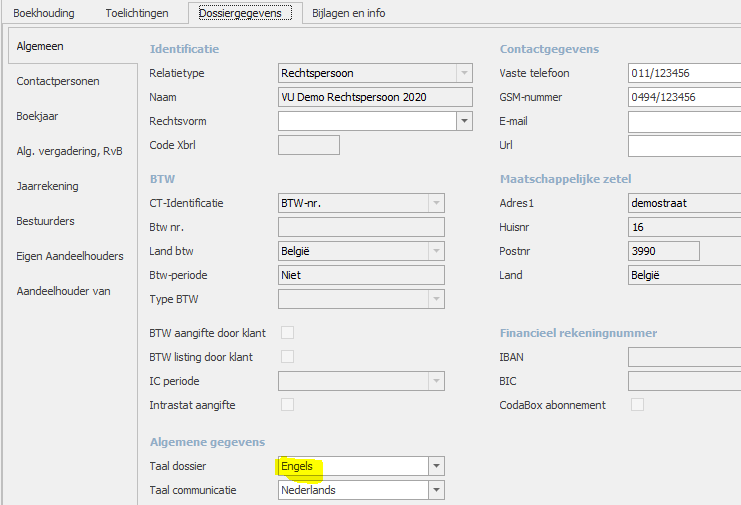The image size is (741, 505).
Task: Open the Bestuurders side tab
Action: click(x=45, y=221)
